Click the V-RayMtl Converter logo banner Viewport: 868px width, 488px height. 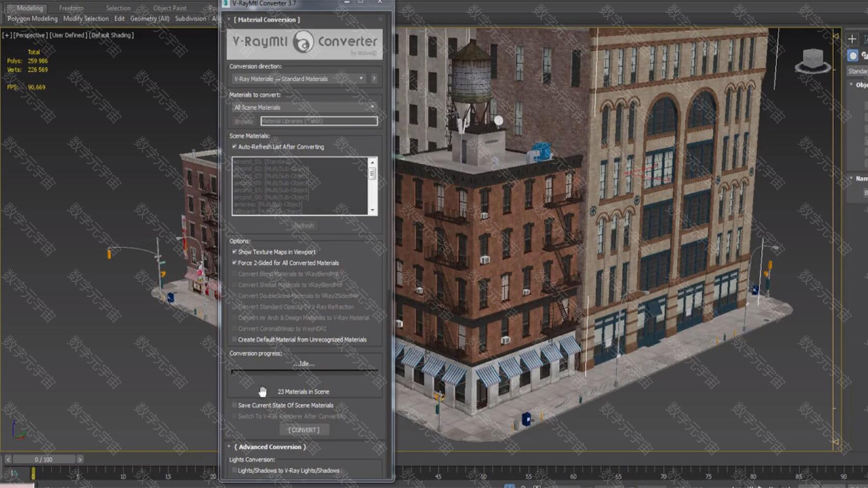tap(304, 44)
